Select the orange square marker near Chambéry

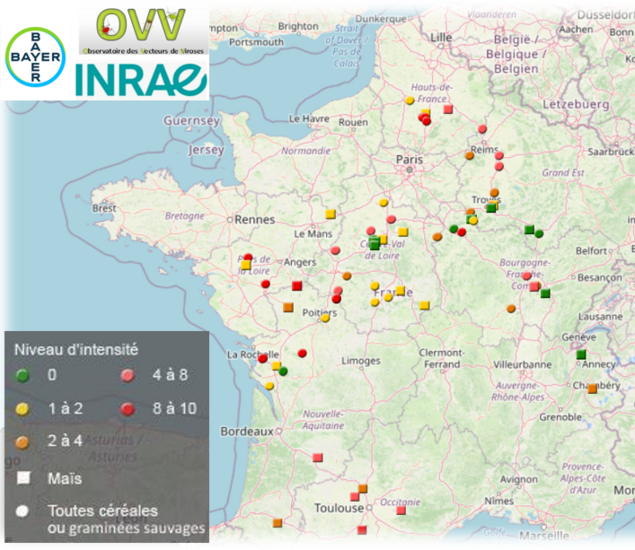[592, 388]
